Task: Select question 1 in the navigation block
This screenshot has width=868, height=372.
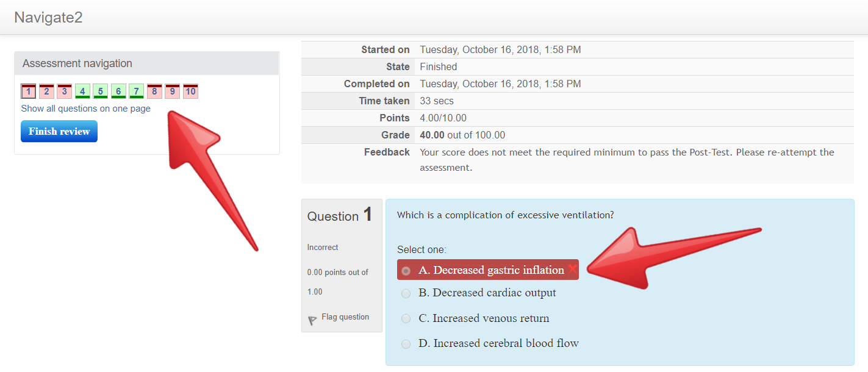Action: pyautogui.click(x=28, y=91)
